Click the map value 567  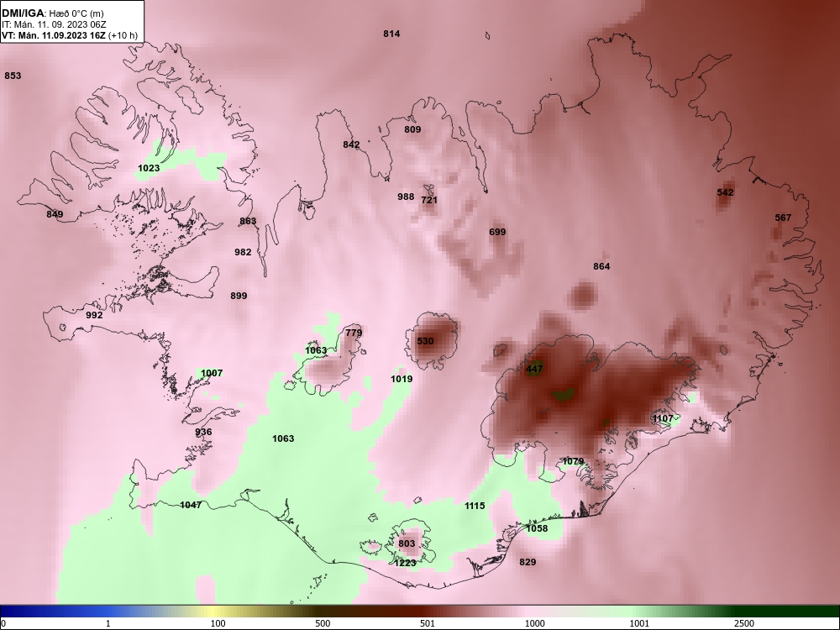[783, 218]
